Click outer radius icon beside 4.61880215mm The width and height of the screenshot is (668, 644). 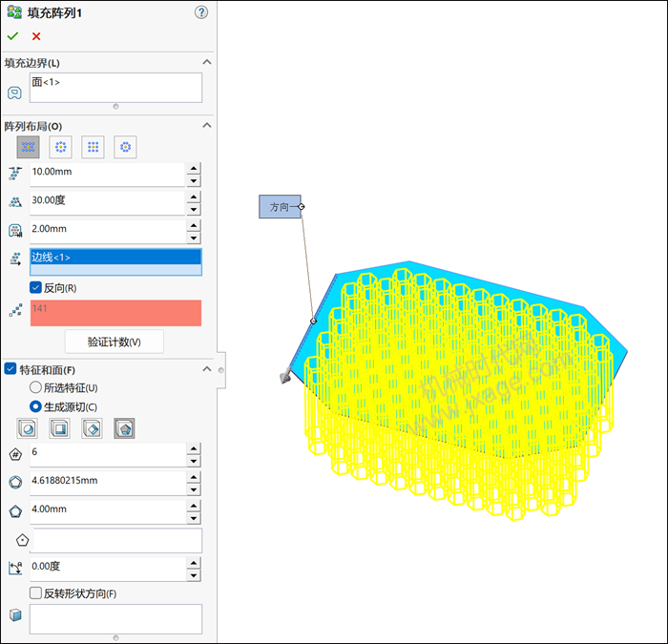click(x=15, y=483)
